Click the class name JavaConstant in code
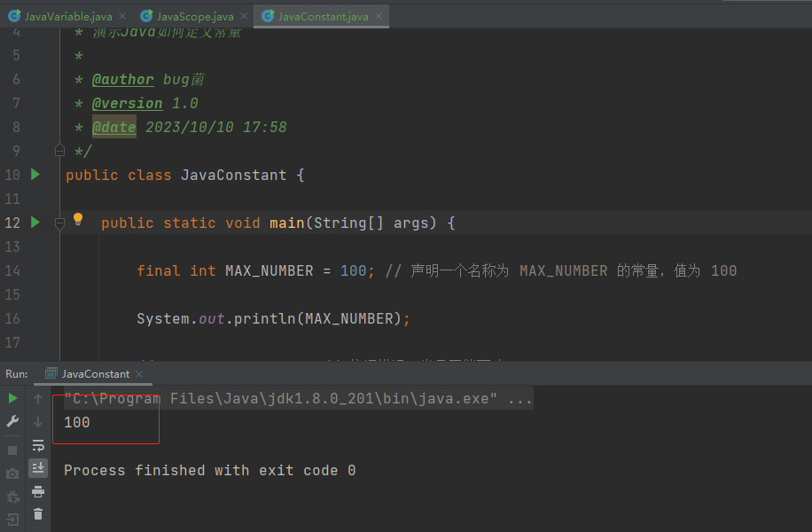The width and height of the screenshot is (812, 532). click(x=233, y=175)
